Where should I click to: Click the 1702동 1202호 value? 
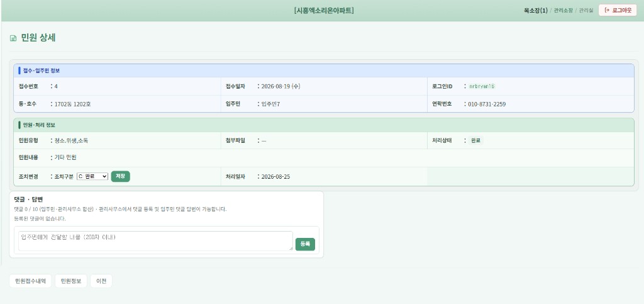(x=73, y=104)
